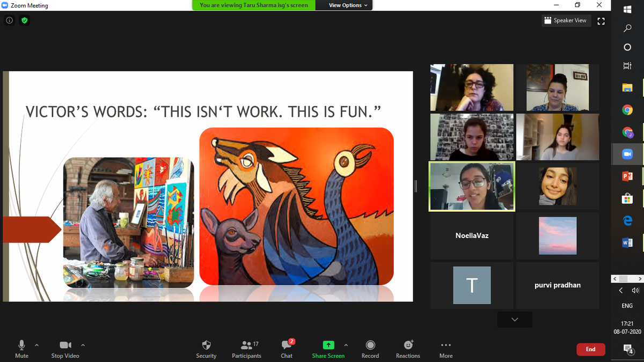Open the Participants panel
The height and width of the screenshot is (362, 644).
(246, 349)
